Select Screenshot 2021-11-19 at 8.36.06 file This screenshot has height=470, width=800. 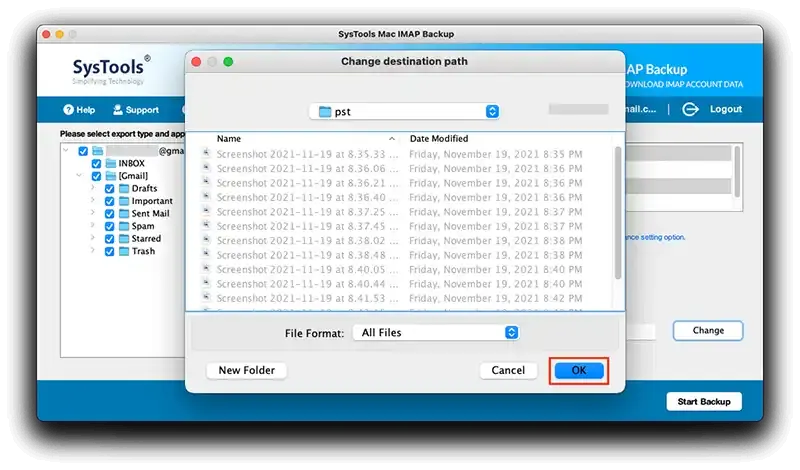pos(307,168)
